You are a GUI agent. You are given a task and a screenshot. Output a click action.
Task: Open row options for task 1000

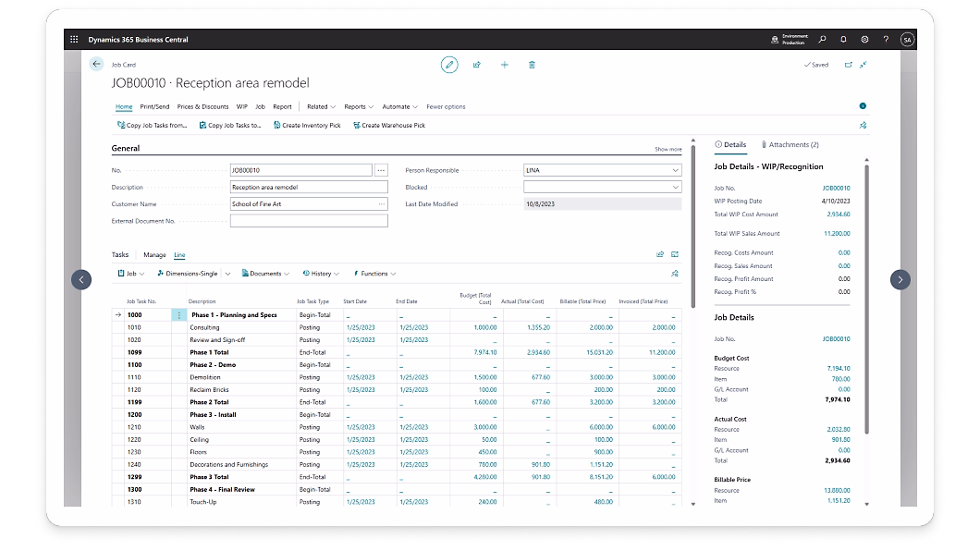[178, 315]
